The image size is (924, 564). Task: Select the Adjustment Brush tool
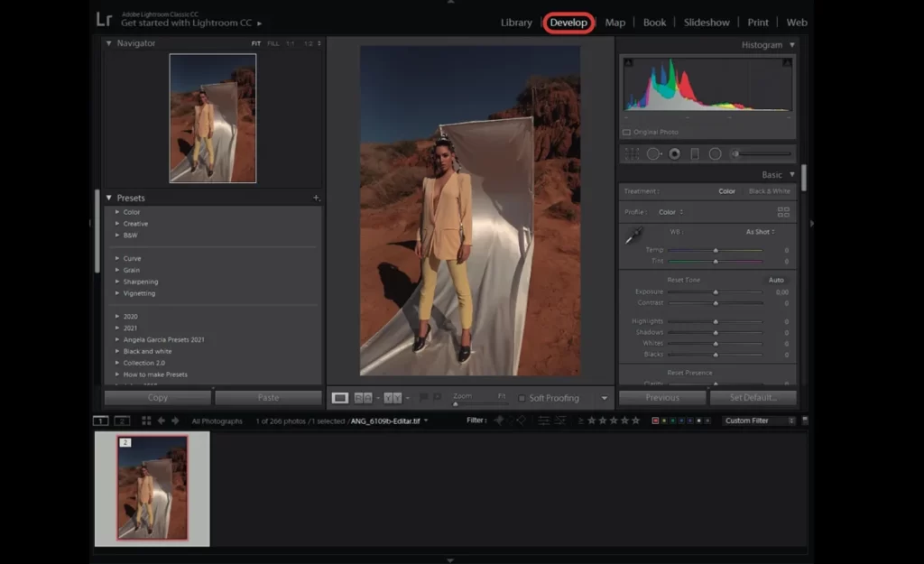click(x=762, y=153)
